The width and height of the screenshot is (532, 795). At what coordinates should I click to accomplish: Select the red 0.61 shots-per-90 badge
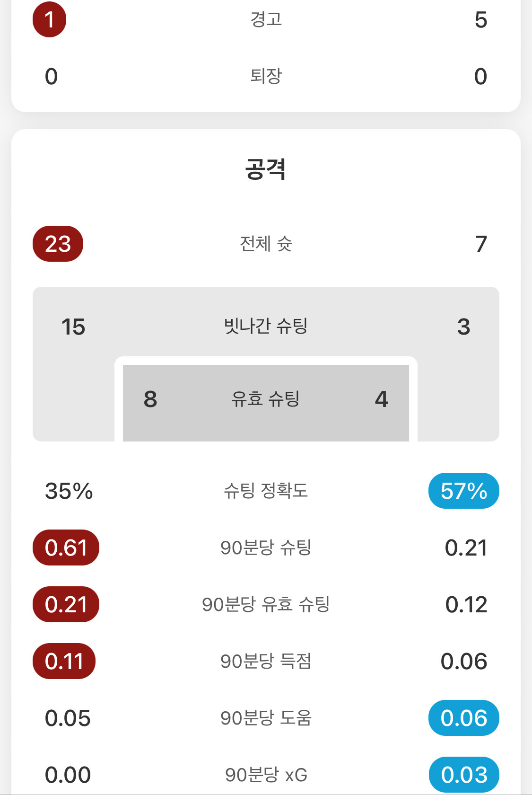point(66,548)
